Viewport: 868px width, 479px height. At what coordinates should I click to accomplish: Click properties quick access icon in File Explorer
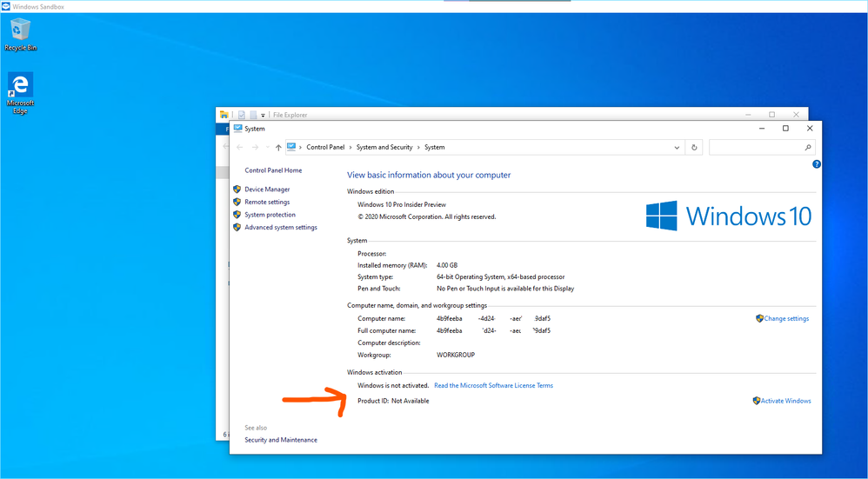point(242,115)
